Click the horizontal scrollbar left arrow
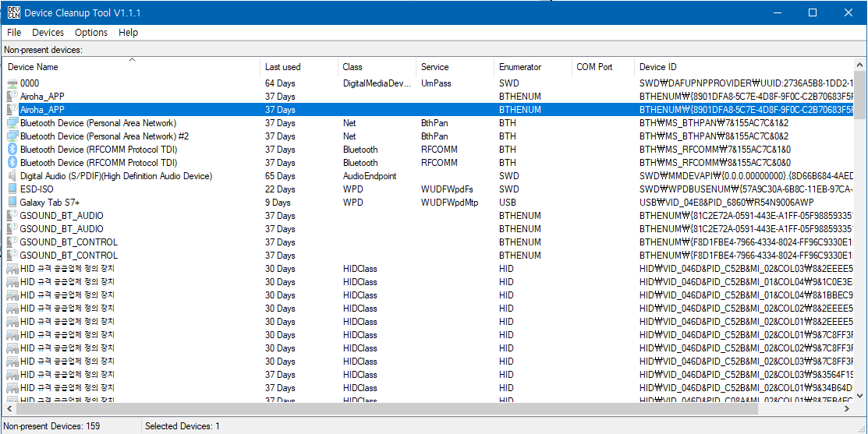Image resolution: width=868 pixels, height=434 pixels. pyautogui.click(x=9, y=408)
